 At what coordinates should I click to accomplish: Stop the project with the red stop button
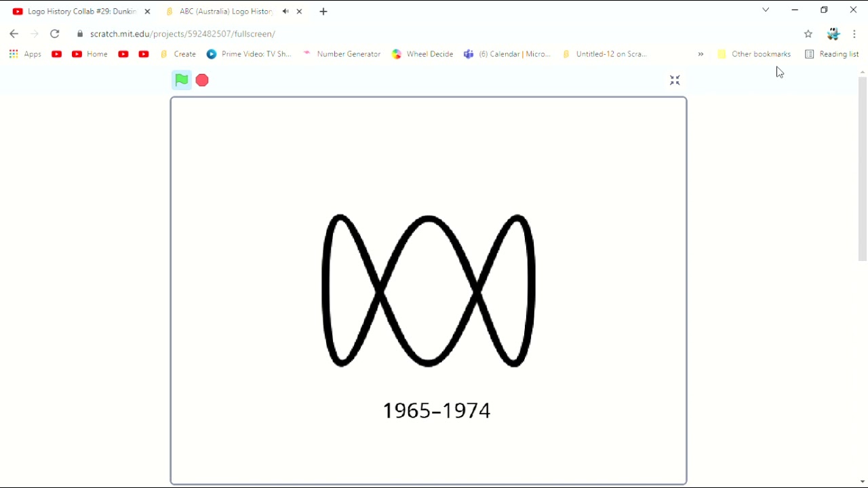pyautogui.click(x=202, y=80)
